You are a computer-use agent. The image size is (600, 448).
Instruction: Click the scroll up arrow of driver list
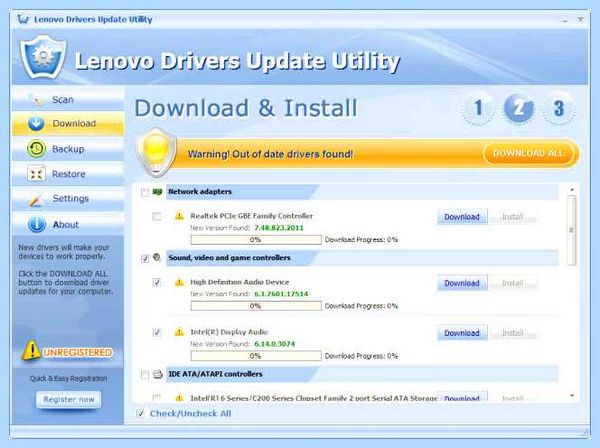tap(572, 189)
